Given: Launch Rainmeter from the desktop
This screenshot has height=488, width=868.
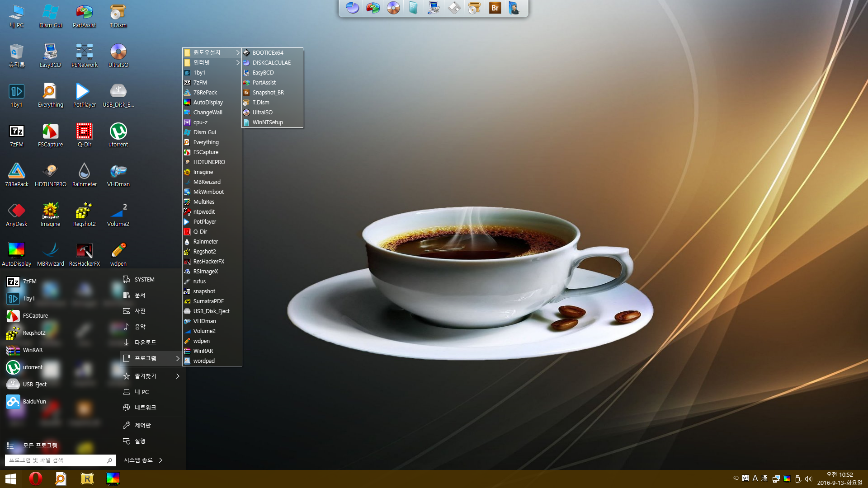Looking at the screenshot, I should [84, 175].
